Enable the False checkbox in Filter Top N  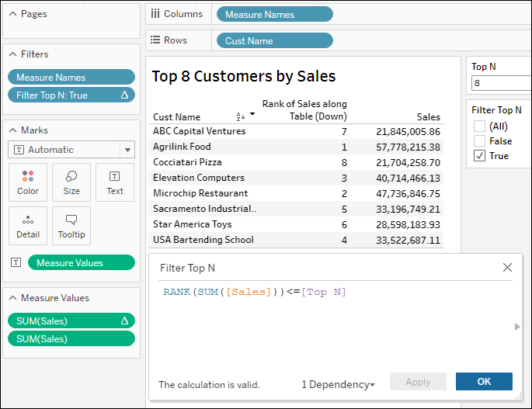(480, 140)
